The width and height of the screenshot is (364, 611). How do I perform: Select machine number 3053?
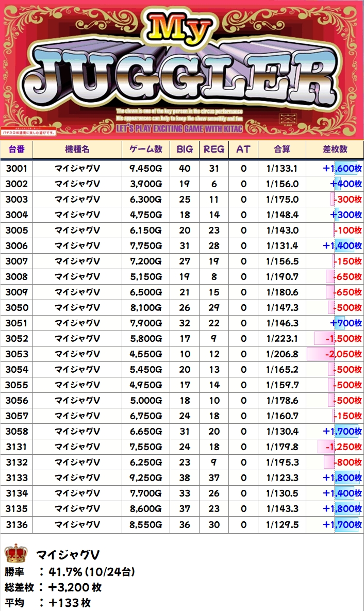click(x=16, y=354)
